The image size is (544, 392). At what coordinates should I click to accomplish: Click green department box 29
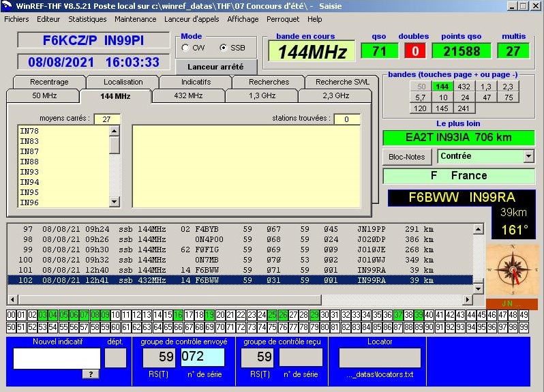(314, 315)
